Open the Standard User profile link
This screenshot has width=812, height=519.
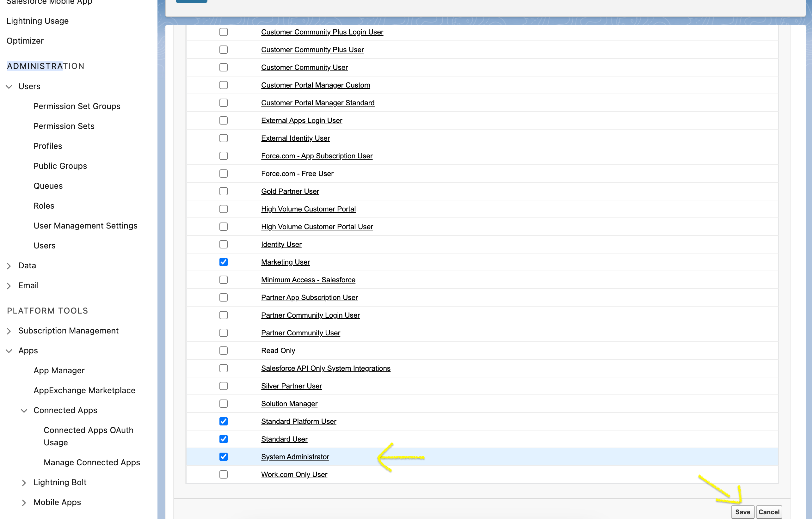284,439
